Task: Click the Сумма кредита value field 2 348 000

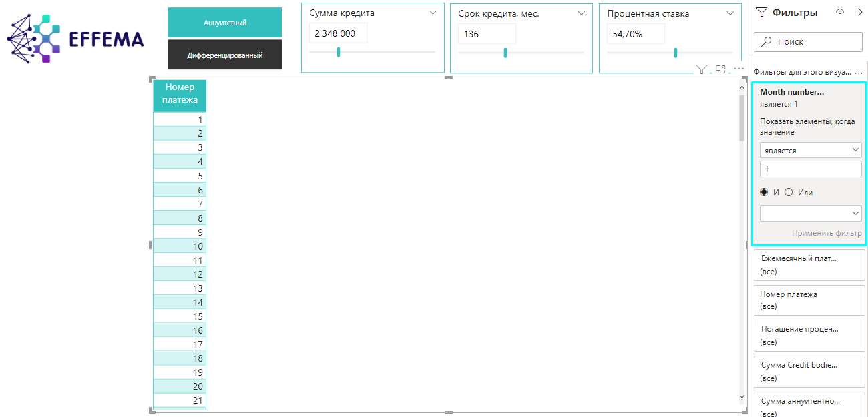Action: [x=338, y=33]
